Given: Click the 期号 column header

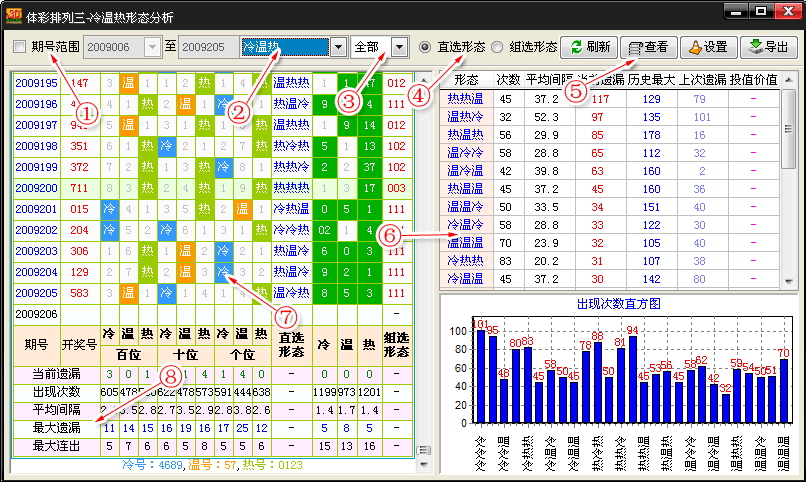Looking at the screenshot, I should pos(36,345).
